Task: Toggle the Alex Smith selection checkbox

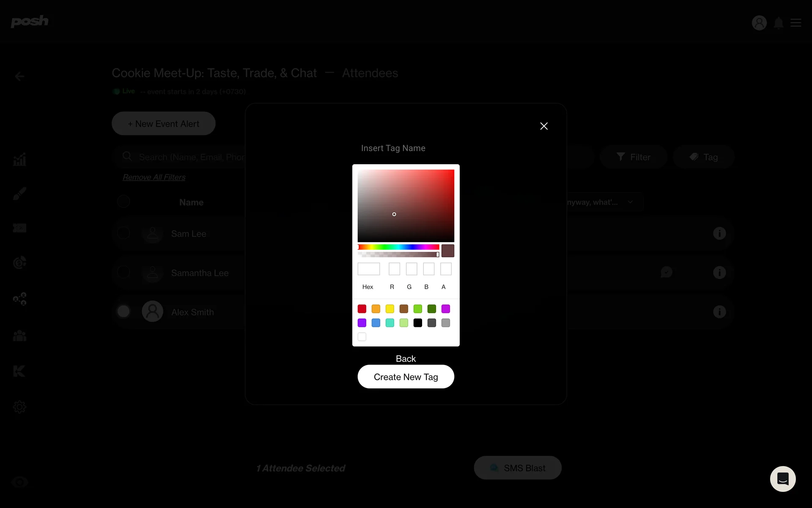Action: pos(123,312)
